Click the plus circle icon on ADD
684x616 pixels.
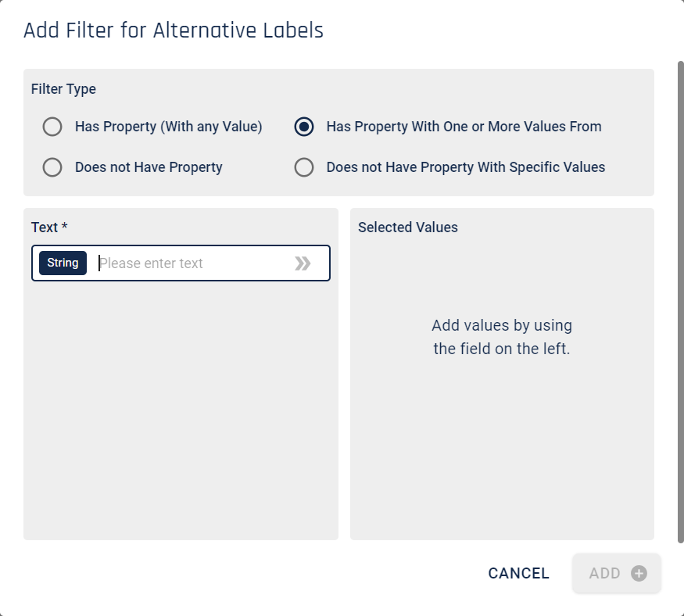[x=639, y=573]
